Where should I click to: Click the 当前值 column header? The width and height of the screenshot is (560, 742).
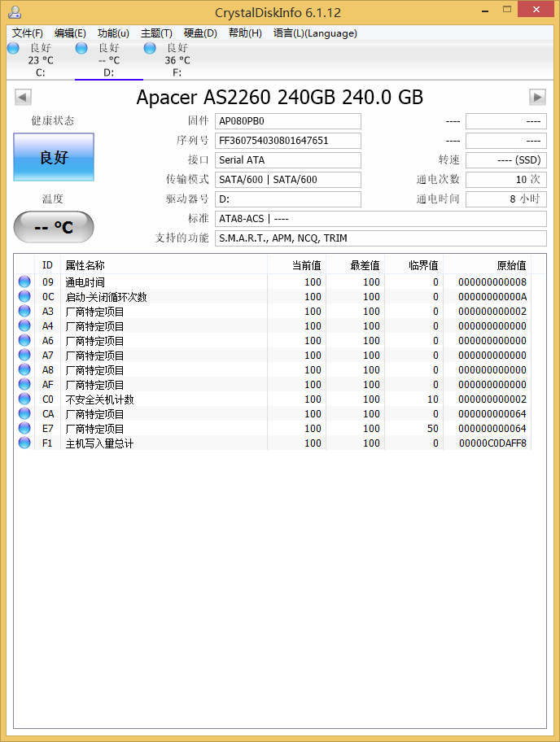tap(297, 265)
